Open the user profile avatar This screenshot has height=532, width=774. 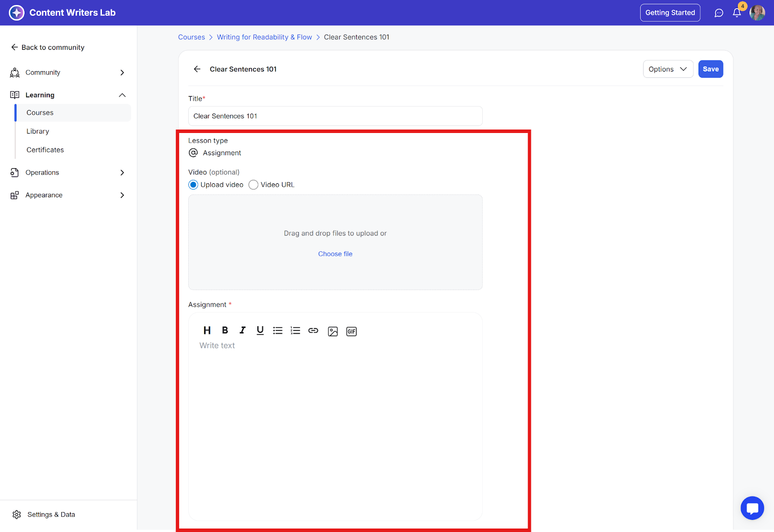(757, 13)
